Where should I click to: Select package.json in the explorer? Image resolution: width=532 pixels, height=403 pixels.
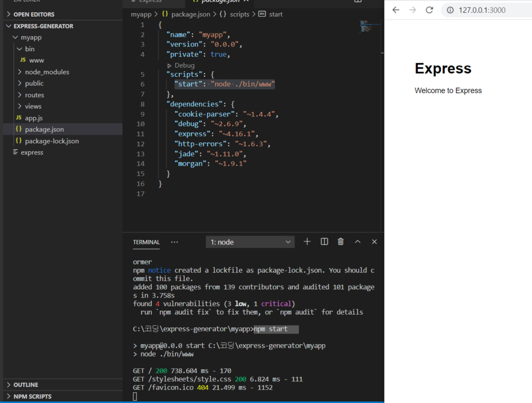point(63,129)
